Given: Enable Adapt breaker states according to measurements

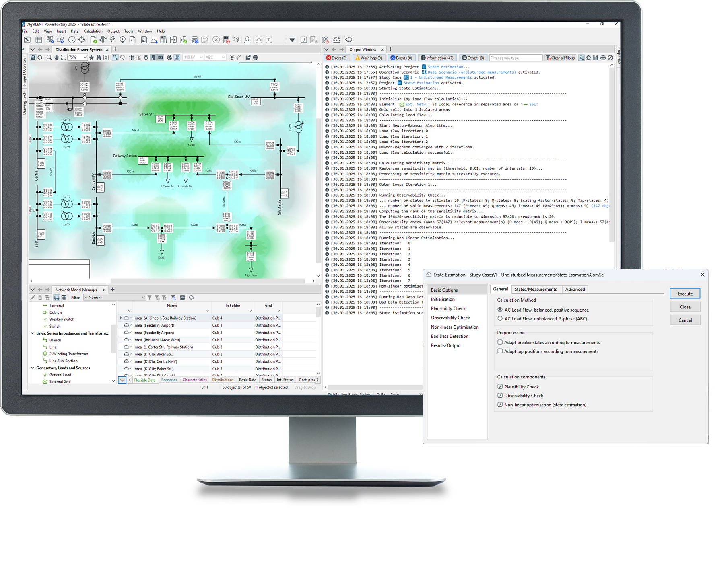Looking at the screenshot, I should [500, 342].
